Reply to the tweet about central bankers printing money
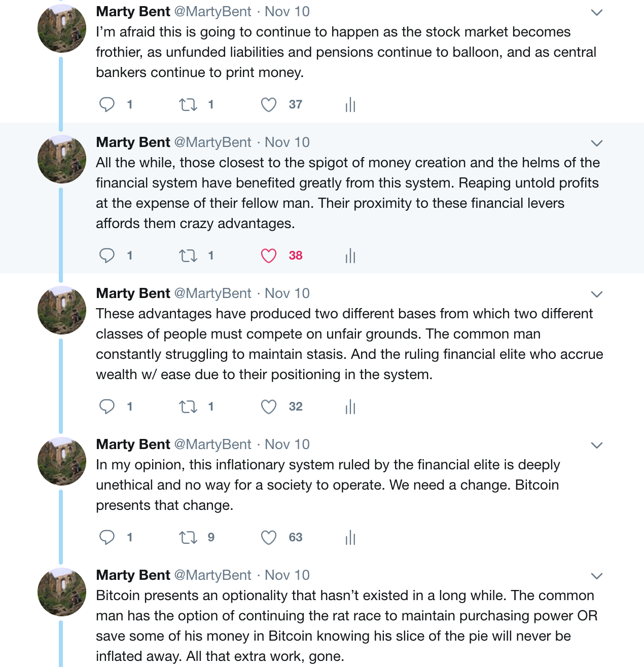This screenshot has width=644, height=667. (107, 104)
